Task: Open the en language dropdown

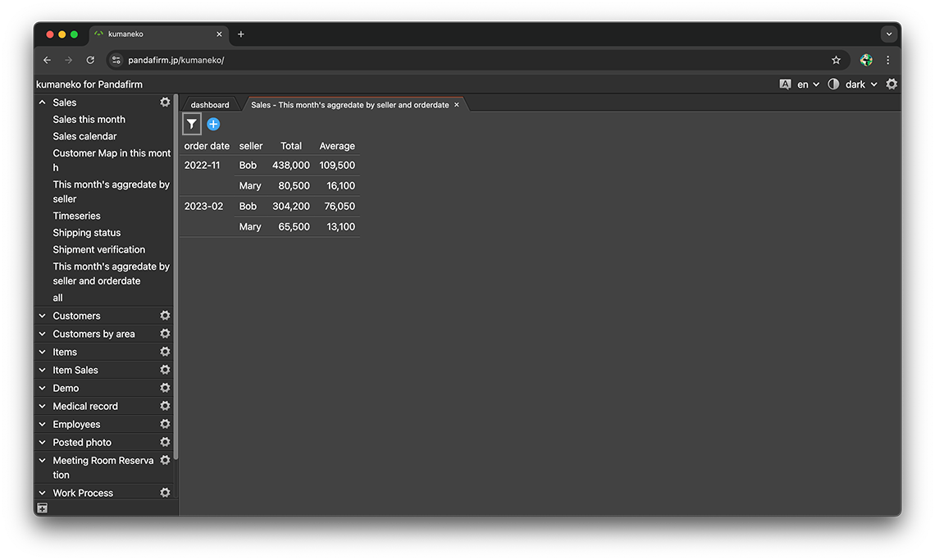Action: (x=807, y=84)
